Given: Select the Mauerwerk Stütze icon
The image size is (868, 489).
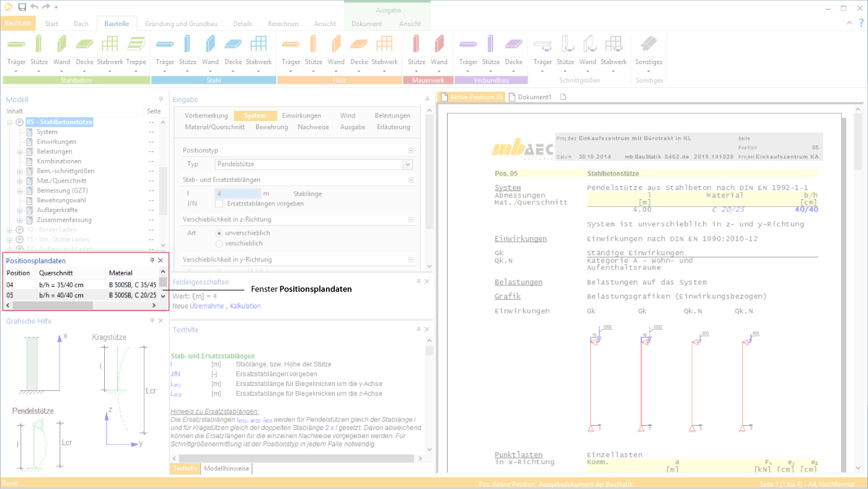Looking at the screenshot, I should pos(417,43).
